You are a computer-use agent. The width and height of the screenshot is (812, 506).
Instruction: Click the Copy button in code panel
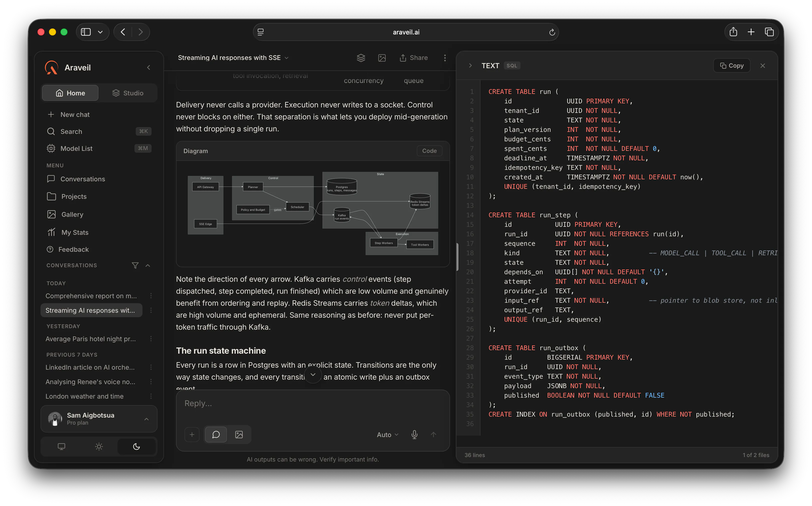[731, 66]
